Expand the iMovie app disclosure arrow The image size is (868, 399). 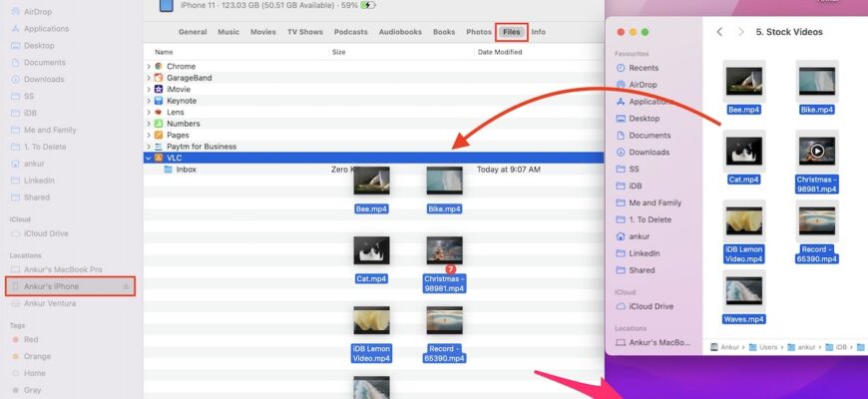149,89
